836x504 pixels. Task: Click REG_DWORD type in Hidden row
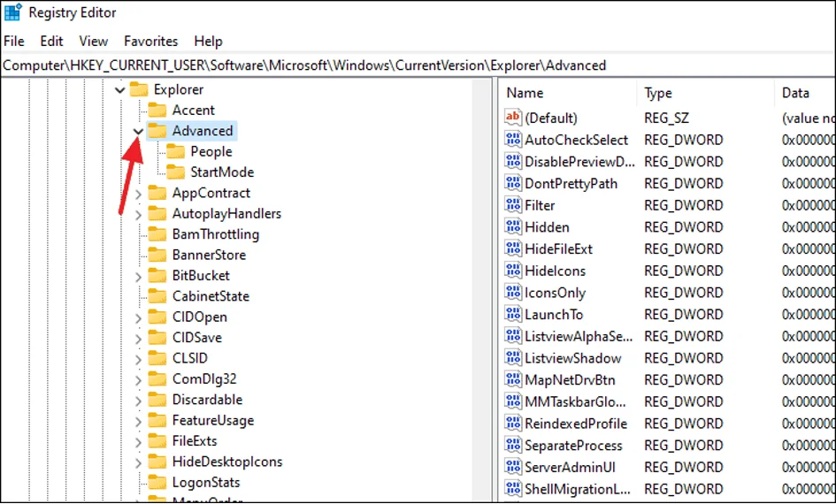coord(684,227)
